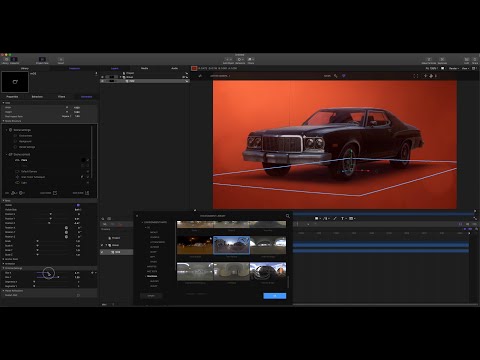The height and width of the screenshot is (360, 480).
Task: Toggle the Group layer checkbox in the timeline list
Action: [x=102, y=245]
